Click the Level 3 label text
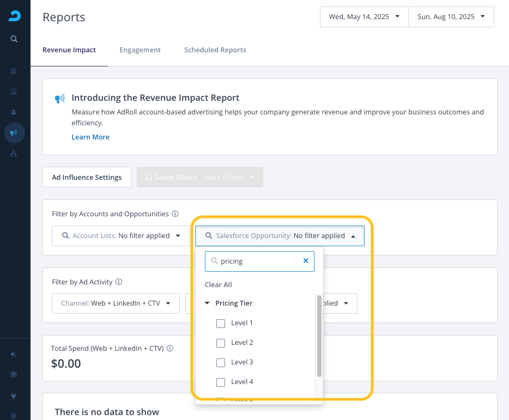The image size is (509, 420). (x=242, y=362)
